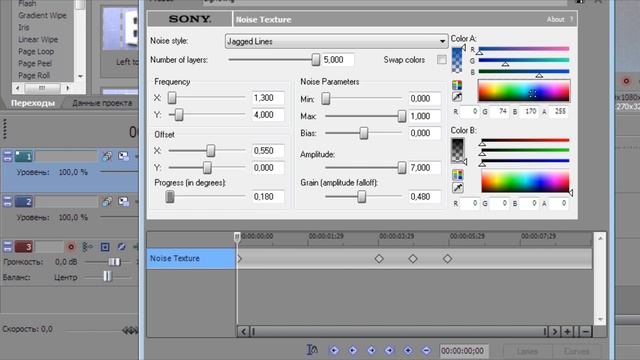Screen dimensions: 640x360
Task: Click the bypass motion blur icon on track 1
Action: (107, 156)
